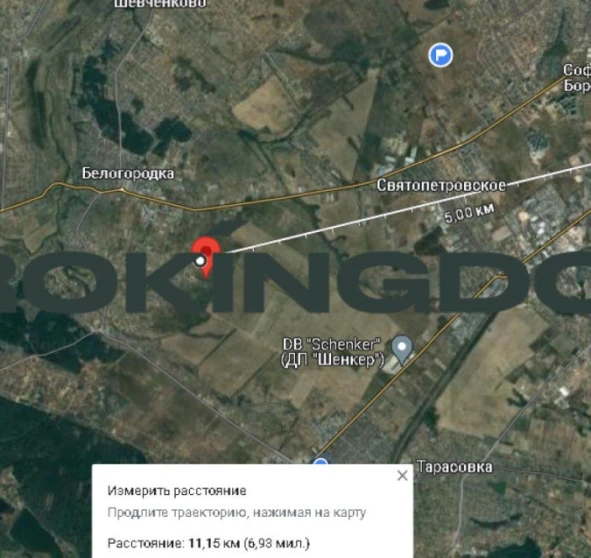Click the Соф Бор label at the right edge

pyautogui.click(x=577, y=77)
